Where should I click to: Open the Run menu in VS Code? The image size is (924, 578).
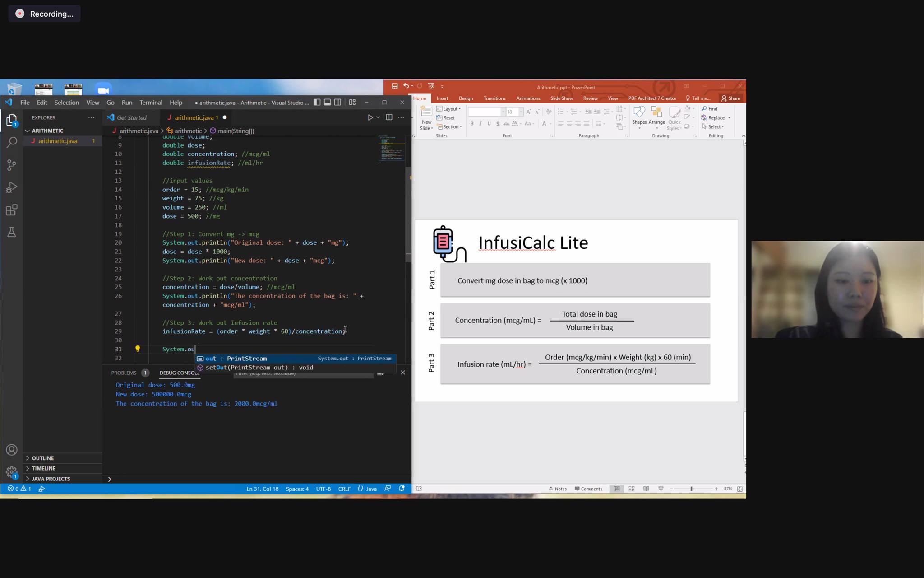[127, 103]
